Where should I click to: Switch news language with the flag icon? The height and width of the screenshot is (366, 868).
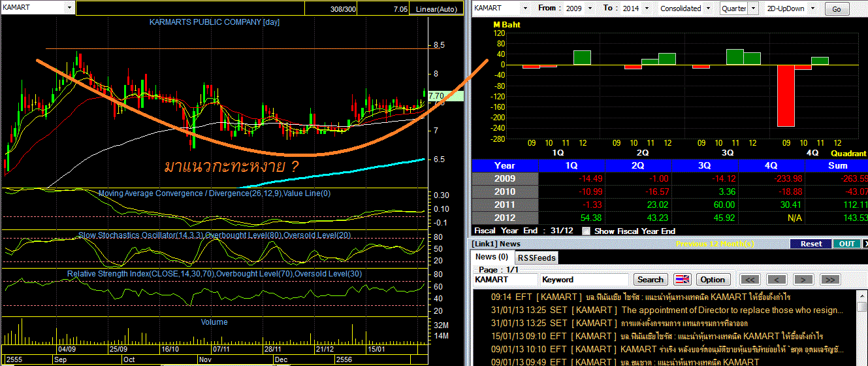(682, 279)
